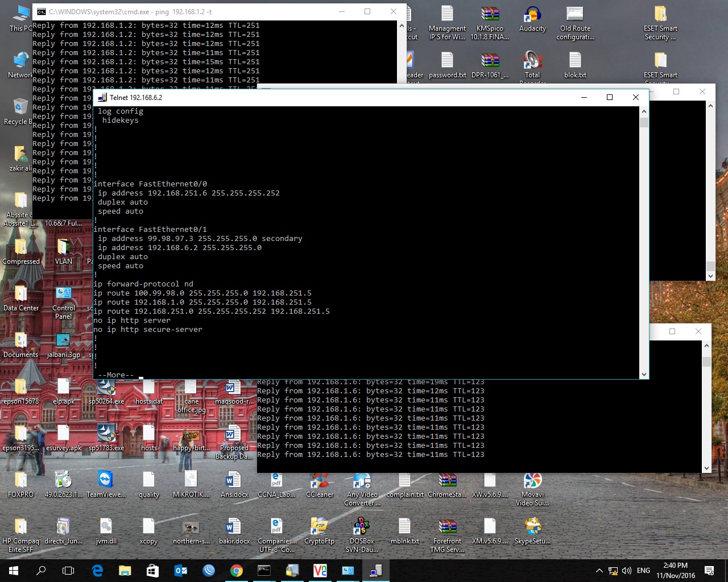Open Outlook from the taskbar

click(181, 570)
